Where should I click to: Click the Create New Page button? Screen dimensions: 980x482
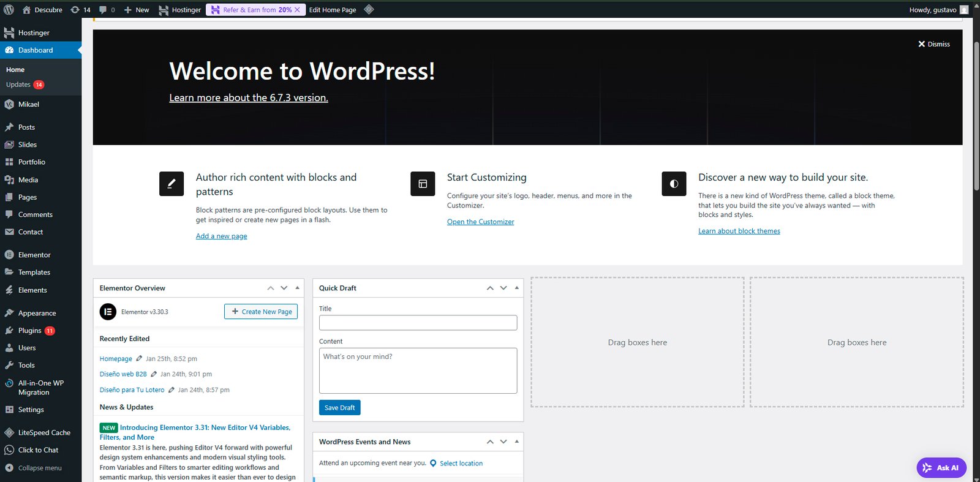[x=261, y=312]
